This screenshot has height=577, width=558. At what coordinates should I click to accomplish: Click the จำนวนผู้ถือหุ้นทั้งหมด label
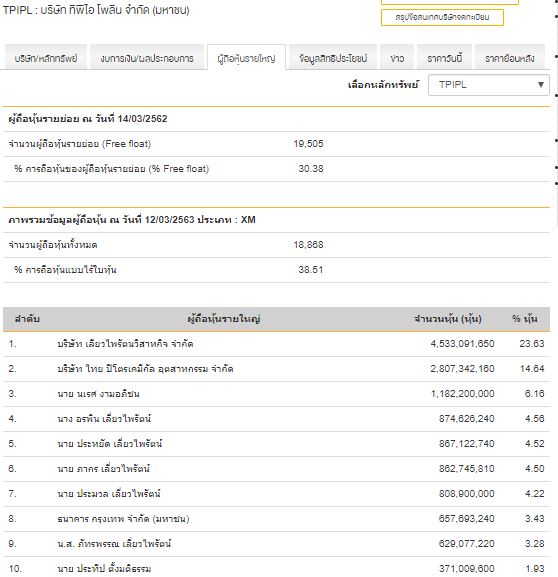(x=53, y=245)
